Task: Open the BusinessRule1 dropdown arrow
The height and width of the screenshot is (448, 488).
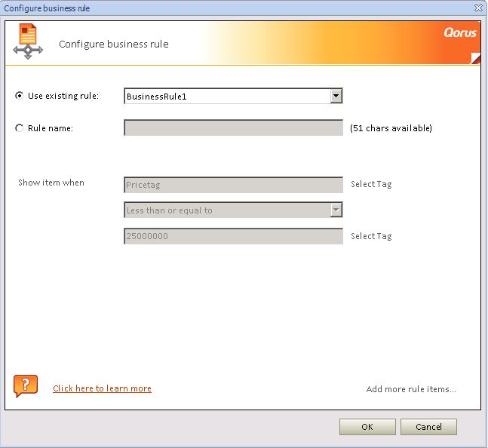Action: click(336, 96)
